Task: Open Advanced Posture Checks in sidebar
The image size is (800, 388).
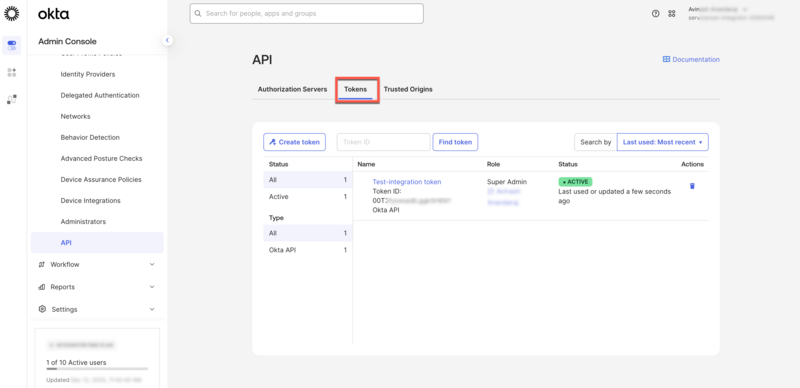Action: tap(102, 158)
